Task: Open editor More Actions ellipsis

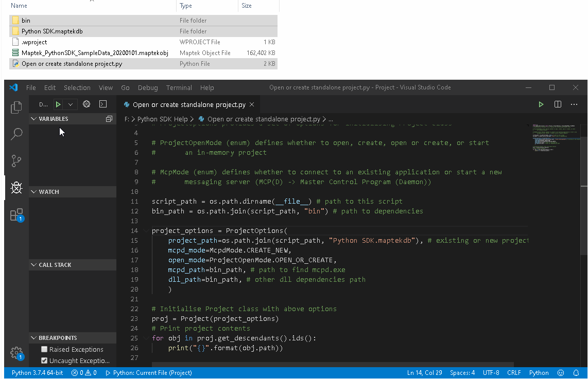Action: [x=574, y=104]
